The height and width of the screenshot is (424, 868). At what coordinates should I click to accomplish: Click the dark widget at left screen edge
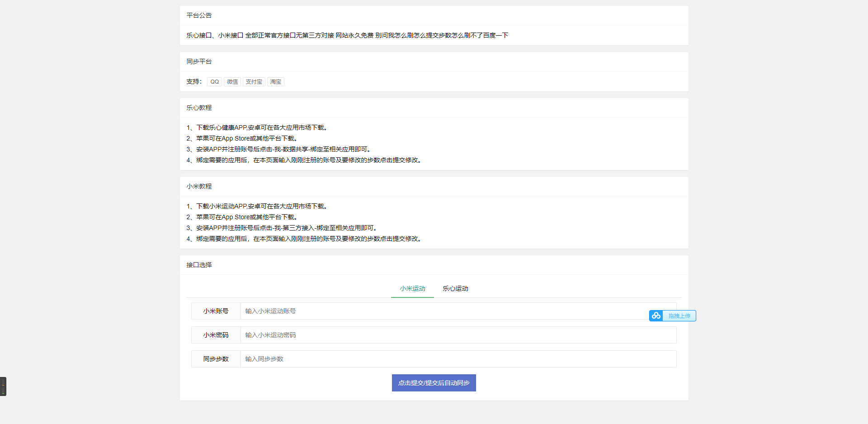(x=3, y=386)
